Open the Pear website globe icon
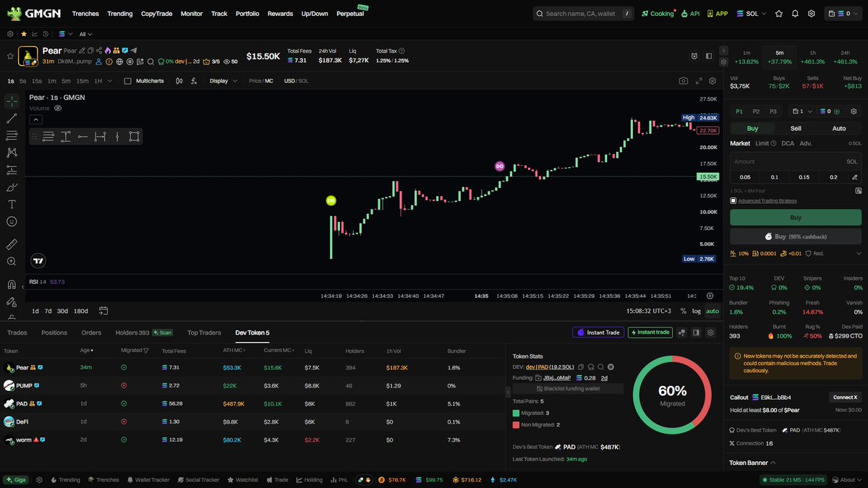This screenshot has height=488, width=868. (119, 61)
